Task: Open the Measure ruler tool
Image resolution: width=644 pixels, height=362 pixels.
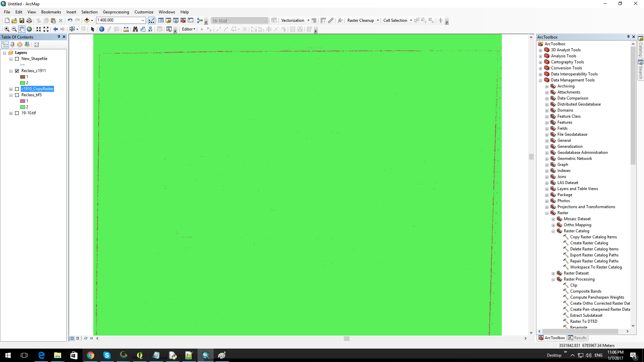Action: (x=126, y=29)
